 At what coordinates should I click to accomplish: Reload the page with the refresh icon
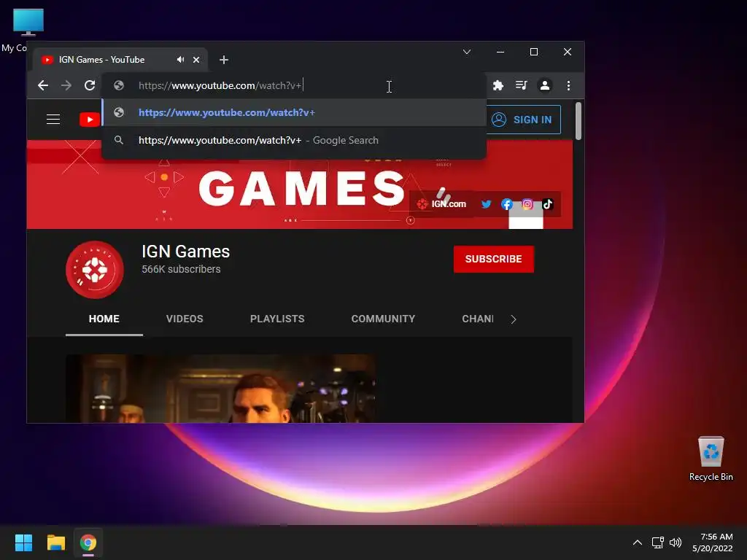click(90, 85)
